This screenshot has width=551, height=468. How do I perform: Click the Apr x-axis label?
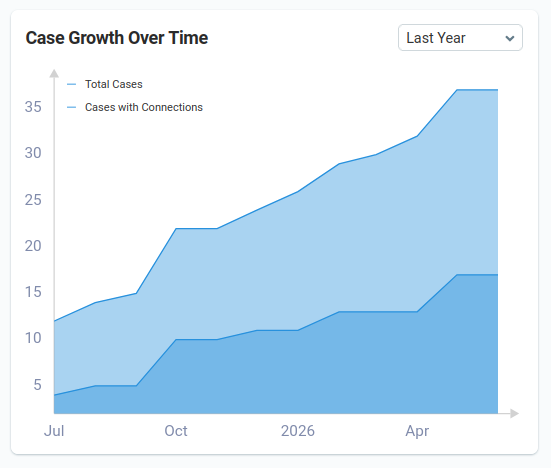(417, 431)
